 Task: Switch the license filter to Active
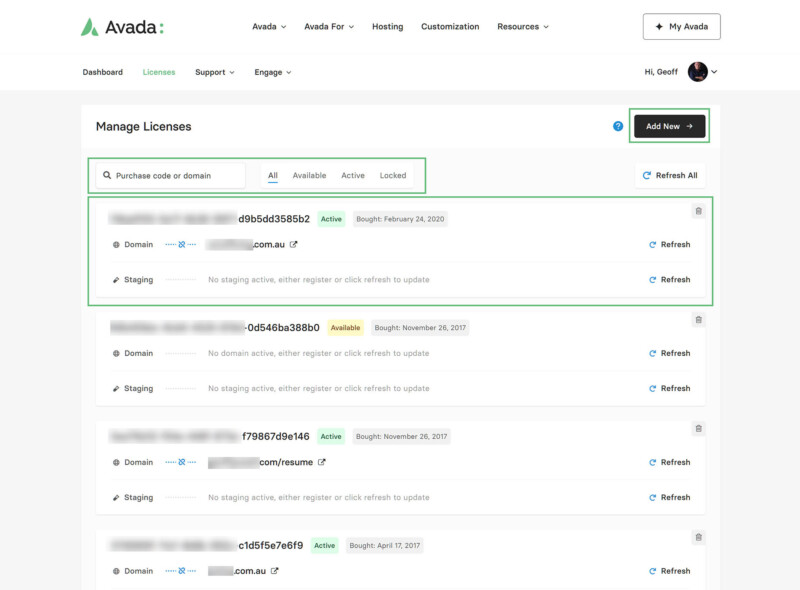tap(353, 174)
